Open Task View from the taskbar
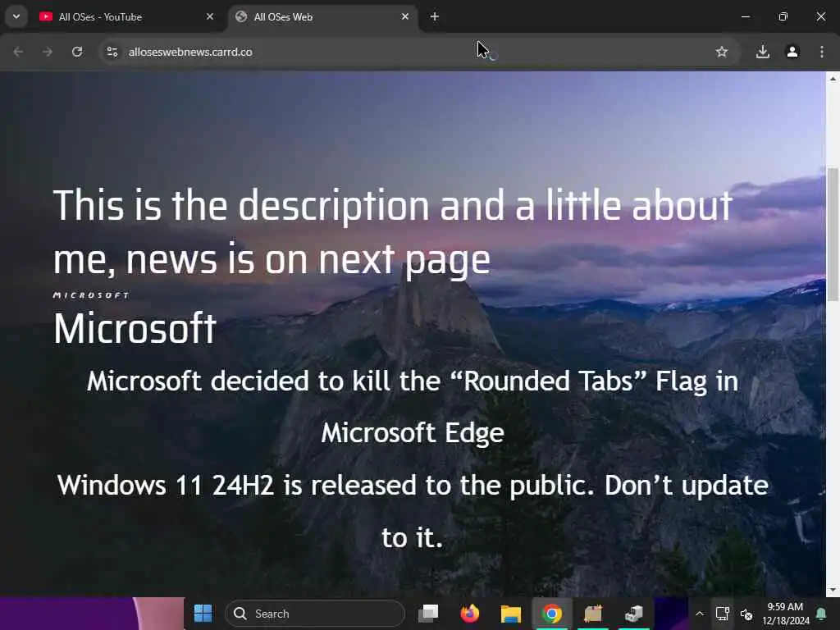This screenshot has height=630, width=840. tap(428, 614)
